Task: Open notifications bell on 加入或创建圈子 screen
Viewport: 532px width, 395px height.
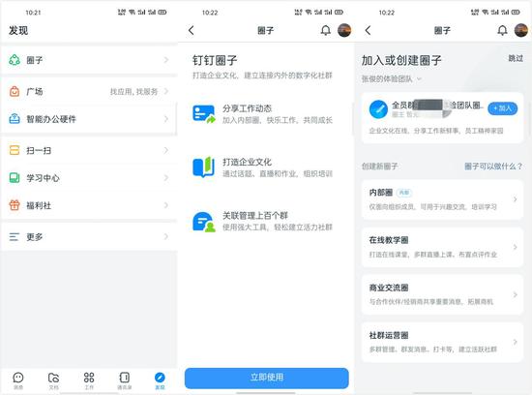Action: [x=502, y=30]
